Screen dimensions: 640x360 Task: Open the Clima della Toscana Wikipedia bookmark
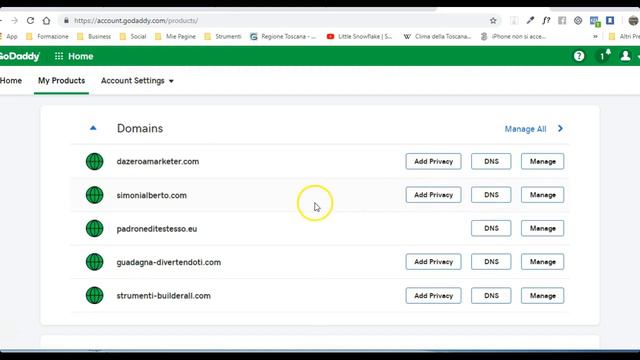coord(438,36)
